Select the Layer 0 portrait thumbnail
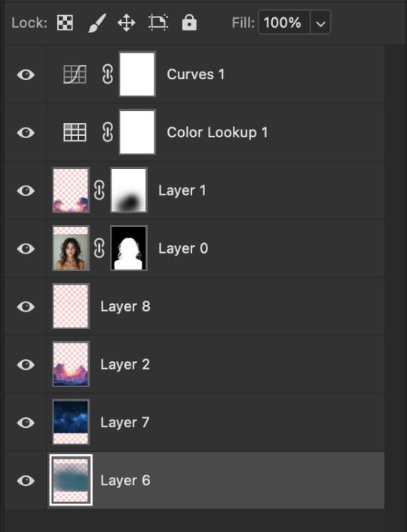Screen dimensions: 407x532 (x=71, y=248)
